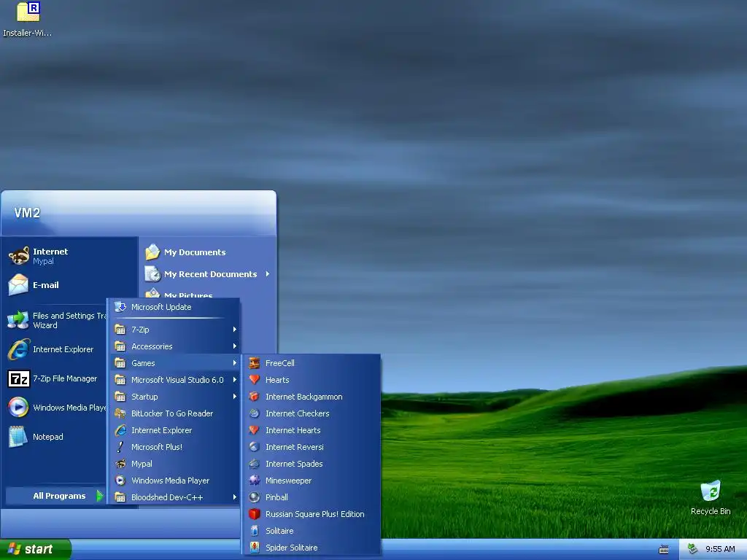The height and width of the screenshot is (560, 747).
Task: Expand the 7-Zip program folder
Action: (x=174, y=330)
